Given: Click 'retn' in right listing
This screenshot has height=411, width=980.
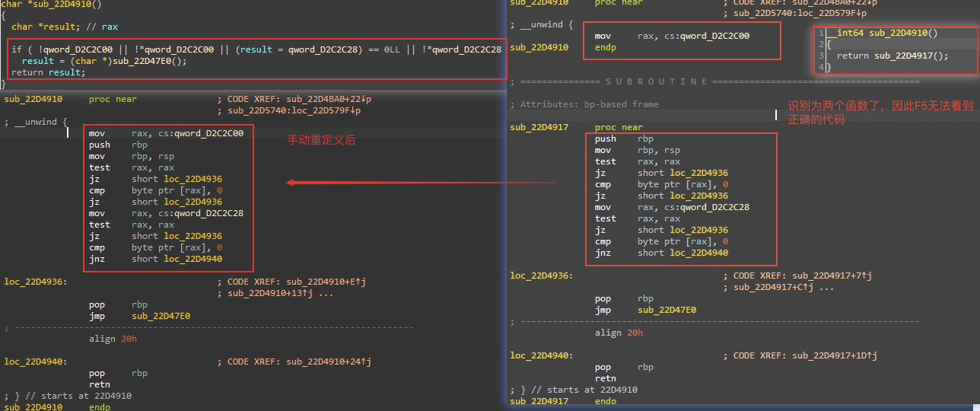Looking at the screenshot, I should coord(606,378).
